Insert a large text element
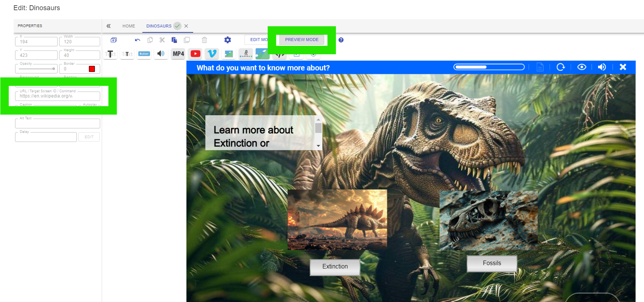The image size is (644, 302). click(x=110, y=54)
